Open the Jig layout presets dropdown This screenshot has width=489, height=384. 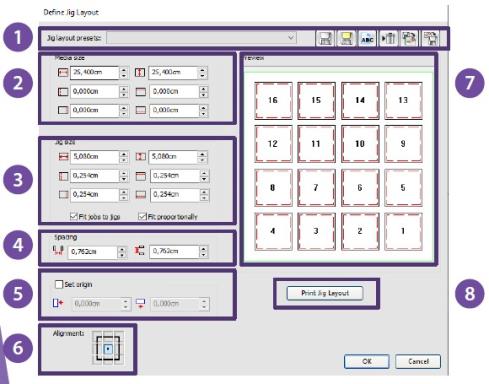(x=201, y=38)
